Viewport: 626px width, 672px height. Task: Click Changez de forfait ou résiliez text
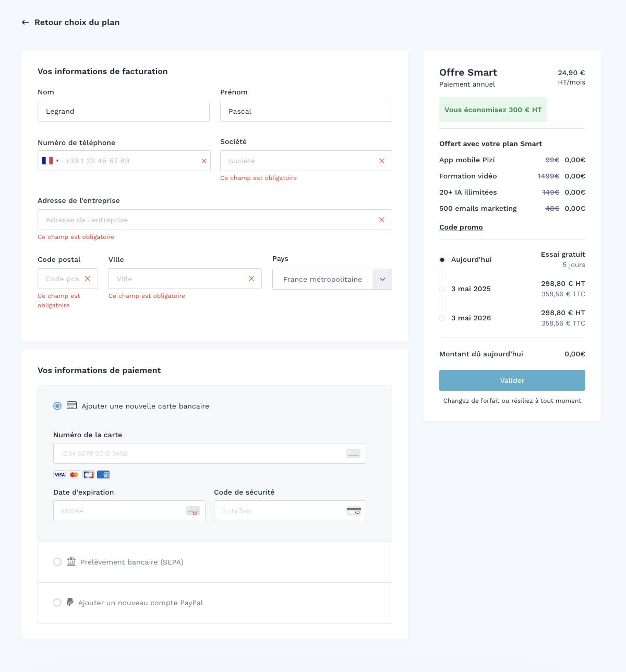[512, 401]
